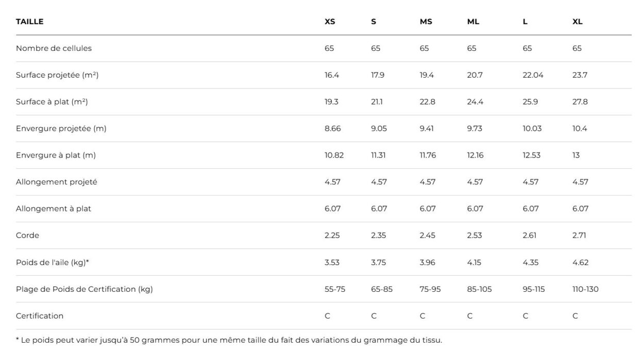The image size is (644, 352).
Task: Click the footnote about 50 grammes variation
Action: point(229,340)
